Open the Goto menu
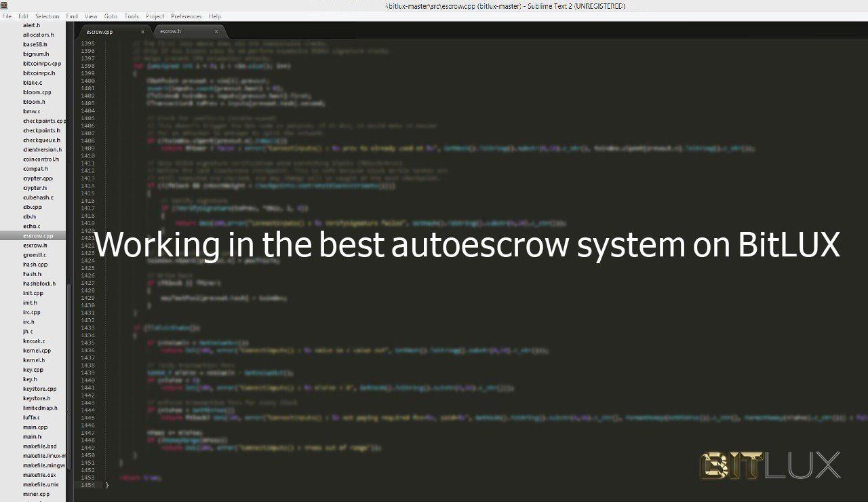 click(111, 16)
